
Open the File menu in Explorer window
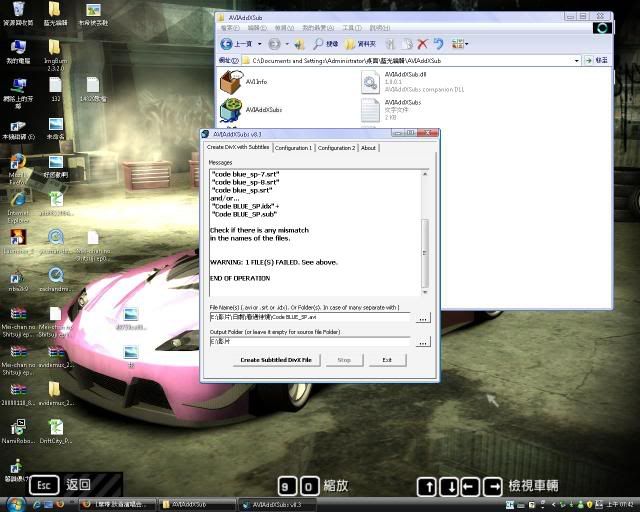coord(230,28)
